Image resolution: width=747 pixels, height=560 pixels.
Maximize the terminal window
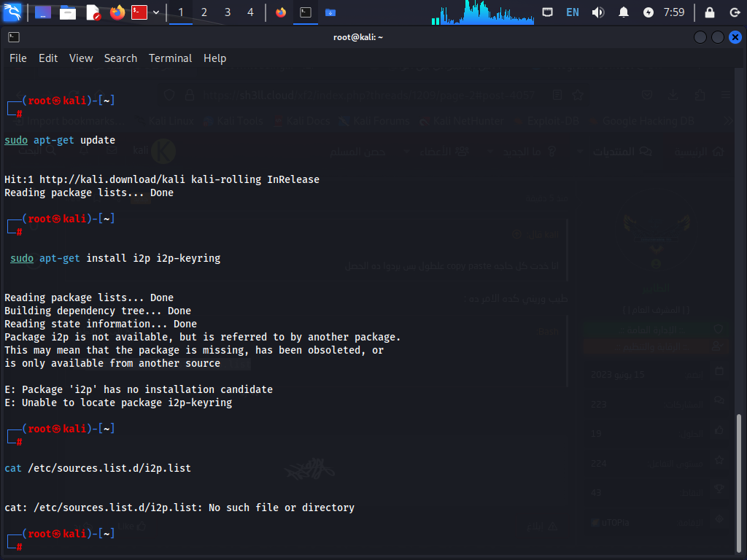coord(718,37)
